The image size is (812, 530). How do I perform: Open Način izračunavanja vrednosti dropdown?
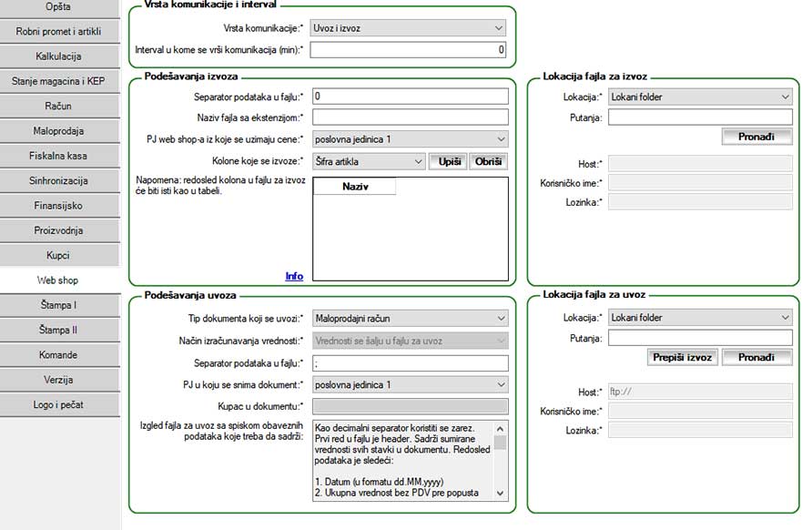click(x=411, y=341)
